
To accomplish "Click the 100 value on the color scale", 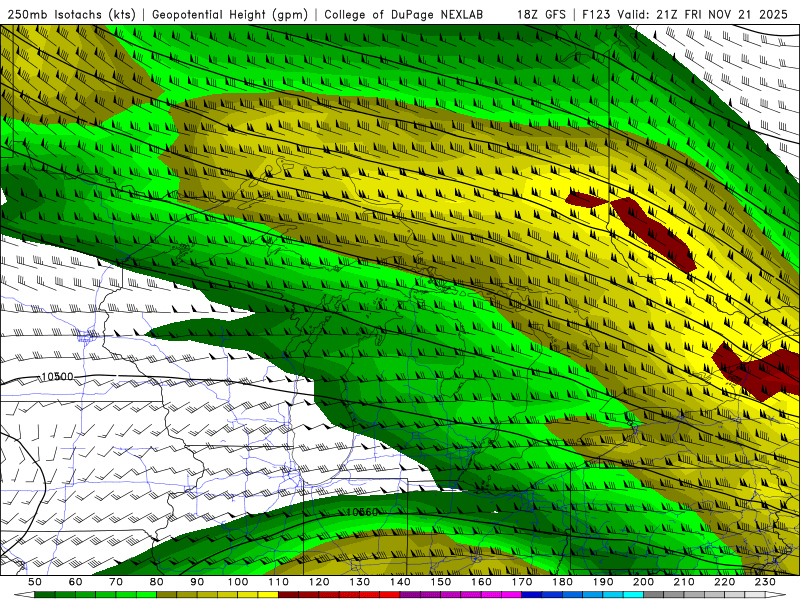I will (x=238, y=582).
